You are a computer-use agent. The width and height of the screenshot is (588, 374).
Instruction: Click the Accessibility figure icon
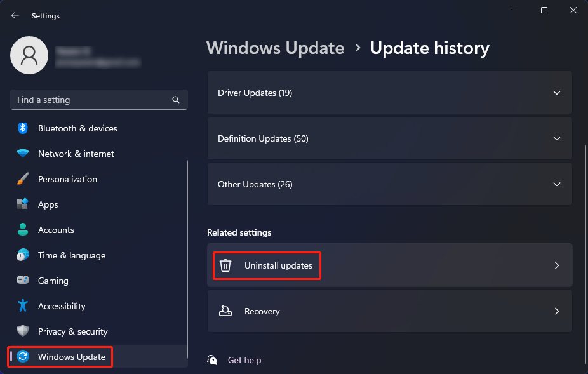point(23,306)
